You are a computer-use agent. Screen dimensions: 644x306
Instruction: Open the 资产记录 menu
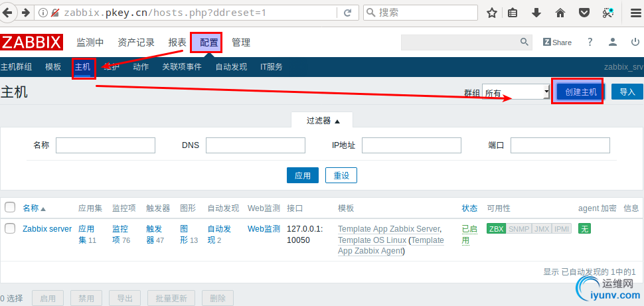pyautogui.click(x=136, y=42)
